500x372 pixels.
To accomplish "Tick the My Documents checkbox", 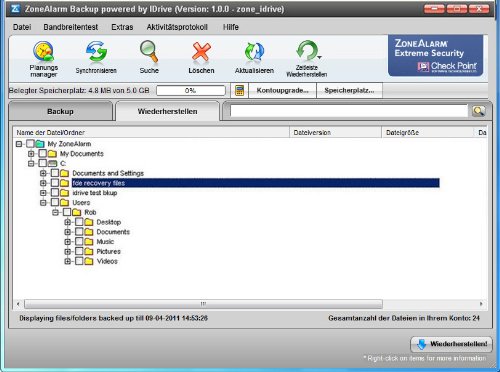I will 43,154.
